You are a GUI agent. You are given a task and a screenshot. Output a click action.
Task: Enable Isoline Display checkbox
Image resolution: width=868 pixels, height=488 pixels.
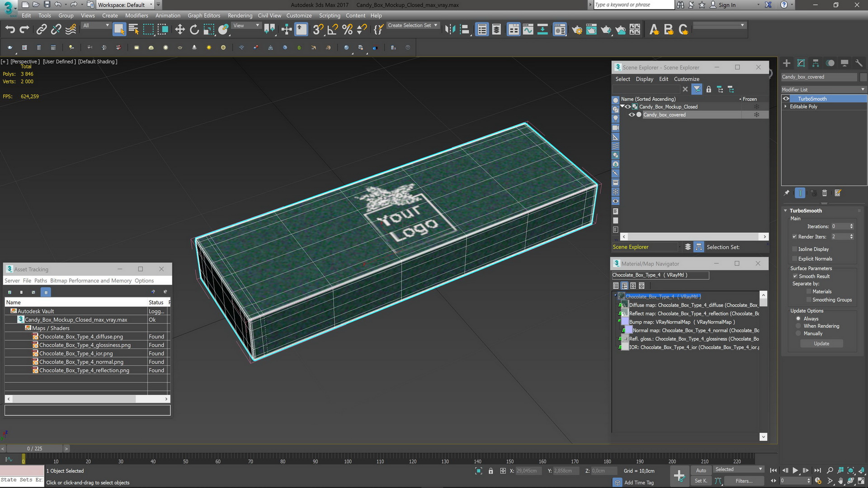pos(794,249)
